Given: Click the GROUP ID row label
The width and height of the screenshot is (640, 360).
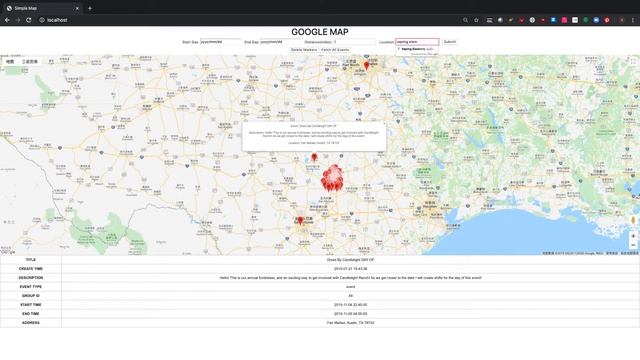Looking at the screenshot, I should [x=31, y=296].
